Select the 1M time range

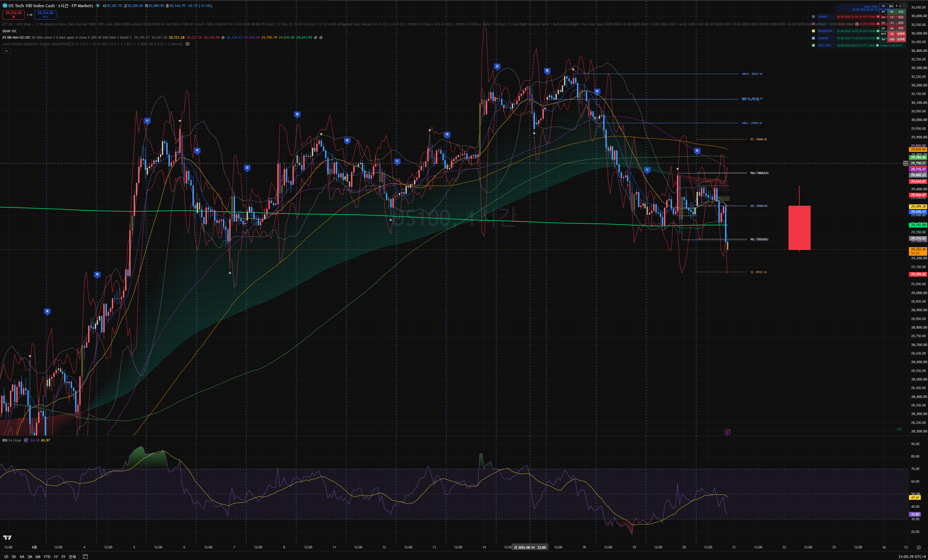pos(22,557)
